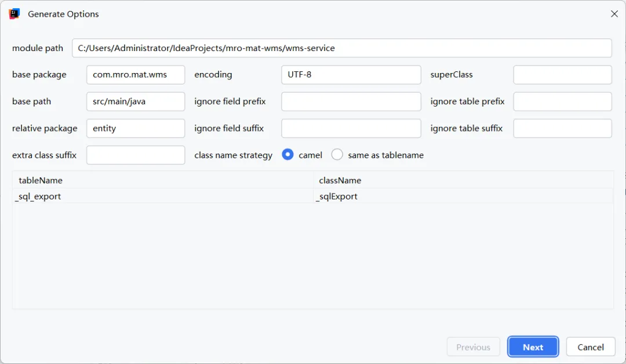Screen dimensions: 626x364
Task: Edit the relative package field
Action: coord(136,128)
